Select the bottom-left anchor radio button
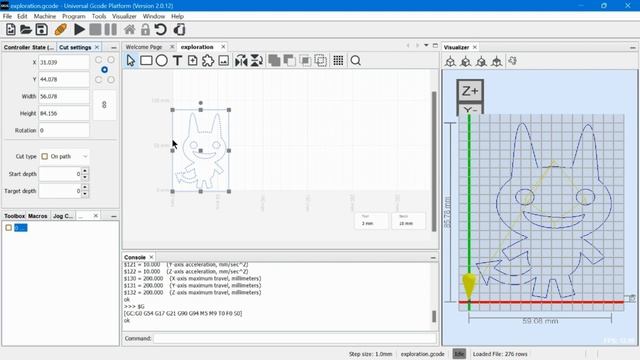The image size is (640, 360). coord(98,80)
